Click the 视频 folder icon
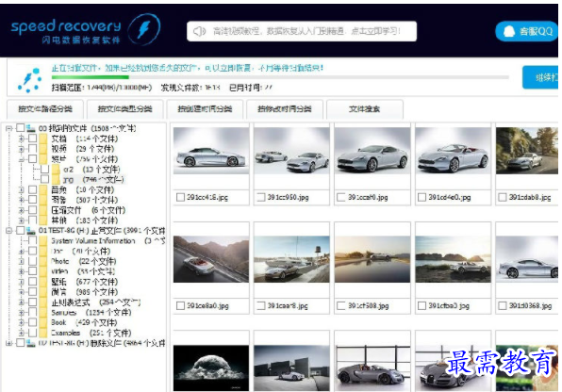 [43, 149]
